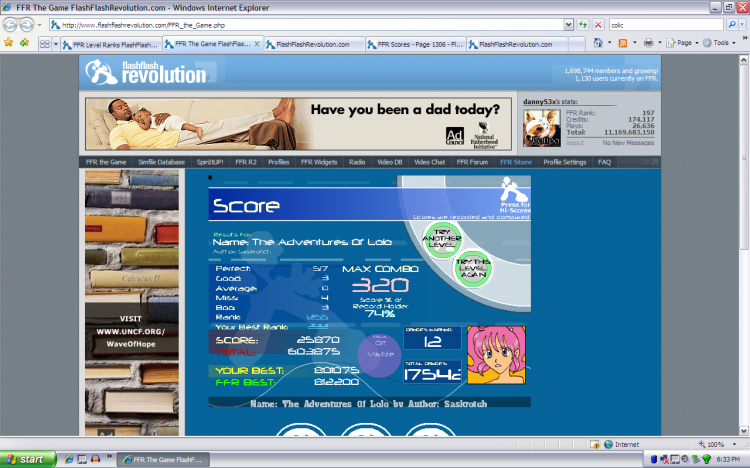The width and height of the screenshot is (750, 468).
Task: Click the page vertical scrollbar down arrow
Action: pyautogui.click(x=744, y=431)
